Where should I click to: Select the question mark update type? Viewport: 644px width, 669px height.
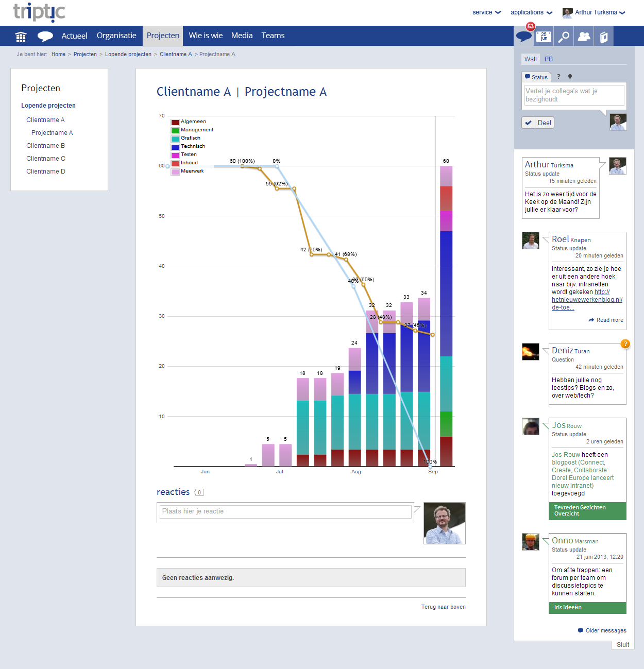pyautogui.click(x=558, y=77)
